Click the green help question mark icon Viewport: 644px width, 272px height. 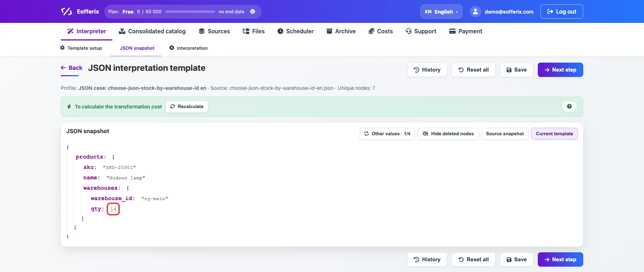tap(569, 106)
